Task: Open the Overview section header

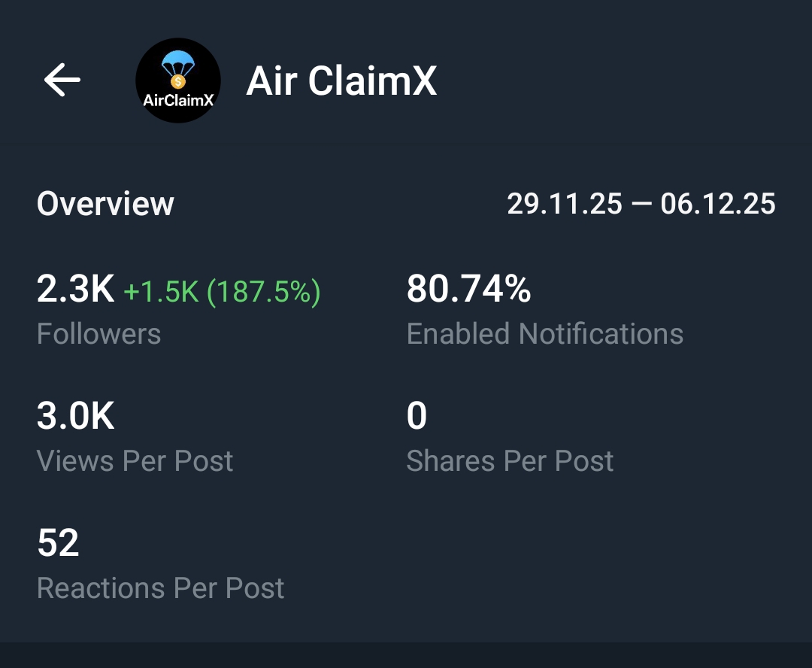Action: point(105,203)
